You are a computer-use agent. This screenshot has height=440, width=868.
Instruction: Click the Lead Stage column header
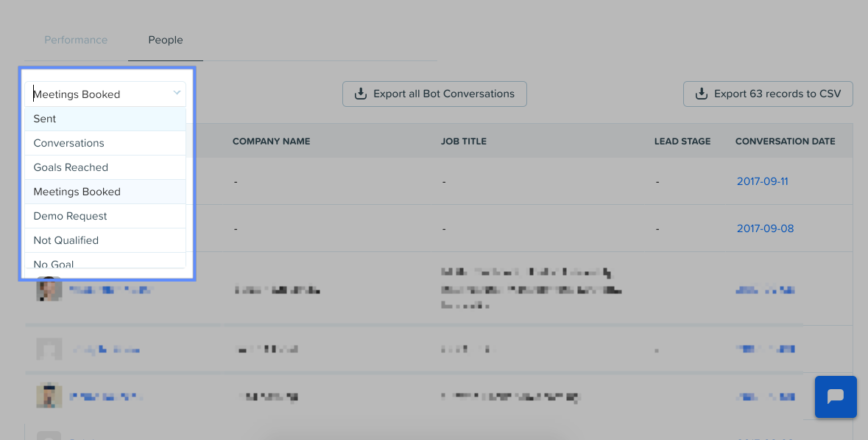click(682, 142)
